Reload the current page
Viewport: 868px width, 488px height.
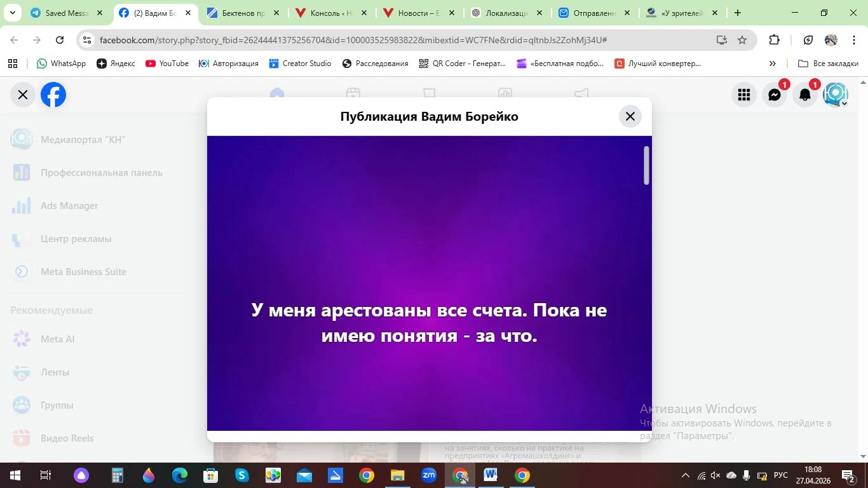click(60, 40)
